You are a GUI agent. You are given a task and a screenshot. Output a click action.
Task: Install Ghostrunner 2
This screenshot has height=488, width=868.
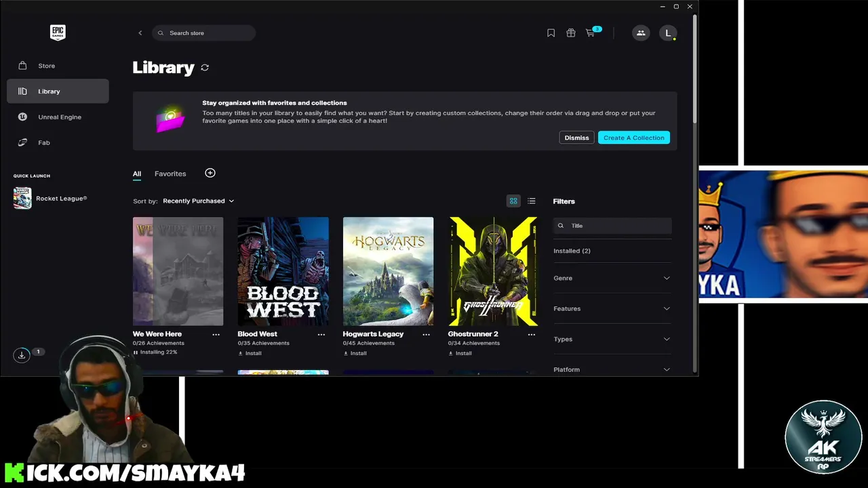(460, 353)
